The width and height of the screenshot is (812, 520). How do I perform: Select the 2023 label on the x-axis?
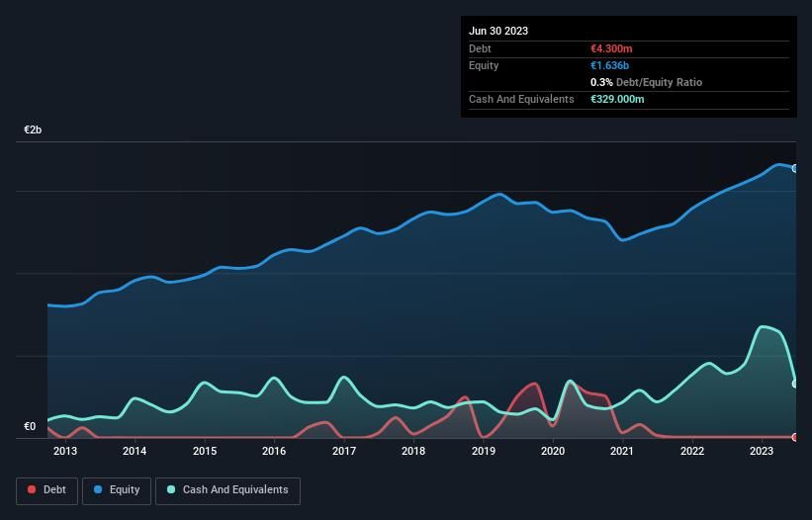click(762, 452)
